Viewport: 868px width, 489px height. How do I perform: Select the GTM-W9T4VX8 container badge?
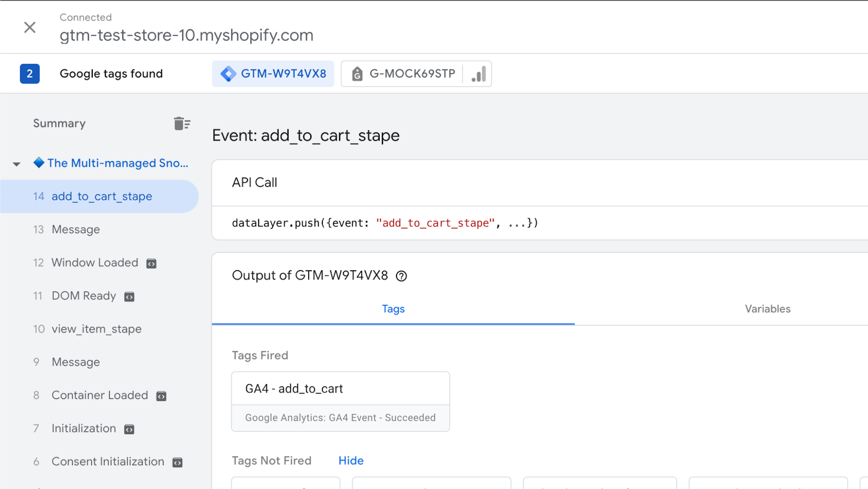273,73
